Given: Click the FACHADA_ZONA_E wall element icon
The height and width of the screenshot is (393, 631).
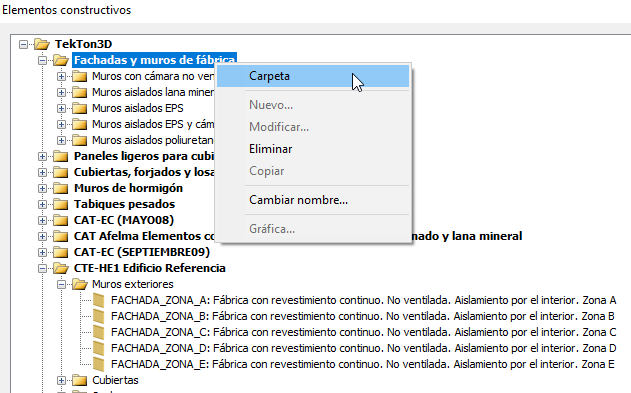Looking at the screenshot, I should [99, 364].
